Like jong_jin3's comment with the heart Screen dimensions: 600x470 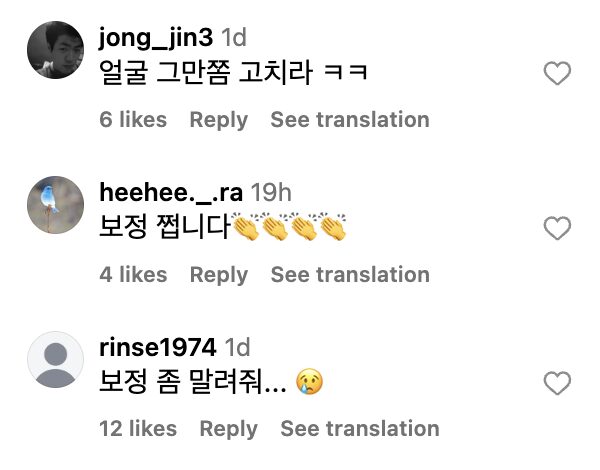[556, 73]
